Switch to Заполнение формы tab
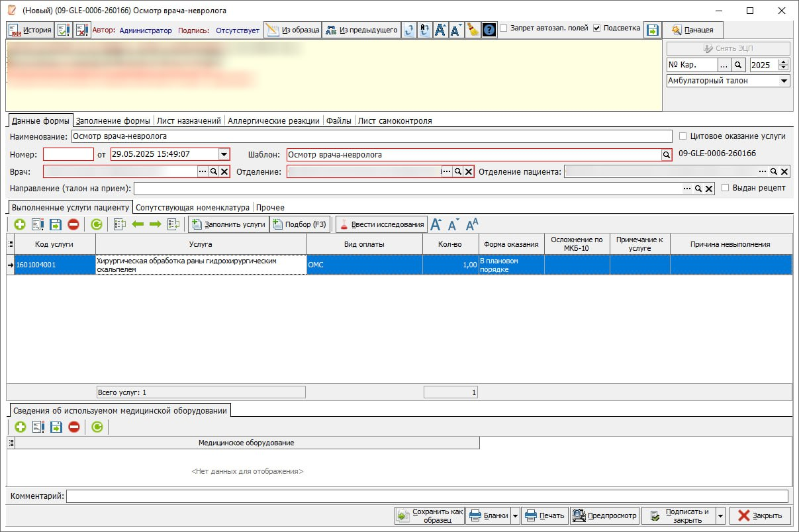 point(113,121)
